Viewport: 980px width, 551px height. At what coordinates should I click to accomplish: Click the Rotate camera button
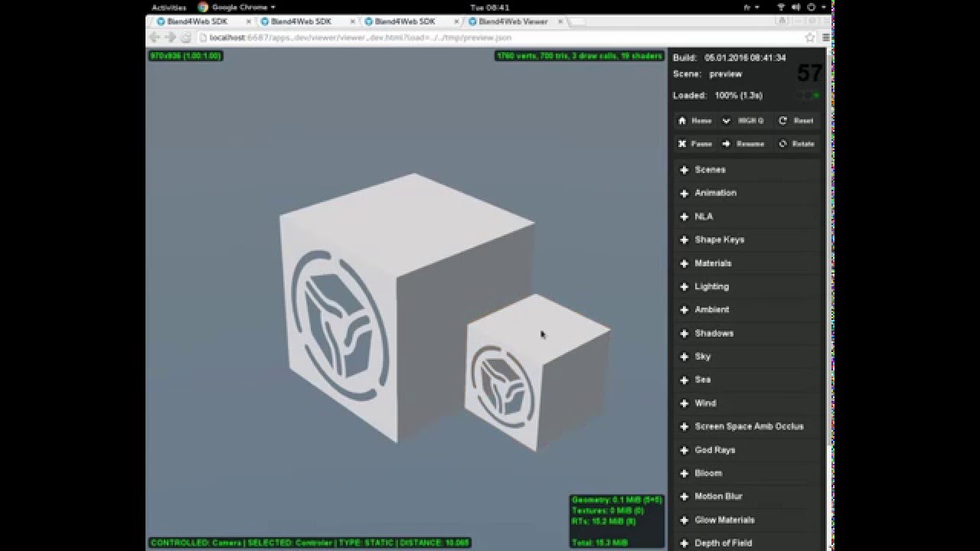point(796,144)
